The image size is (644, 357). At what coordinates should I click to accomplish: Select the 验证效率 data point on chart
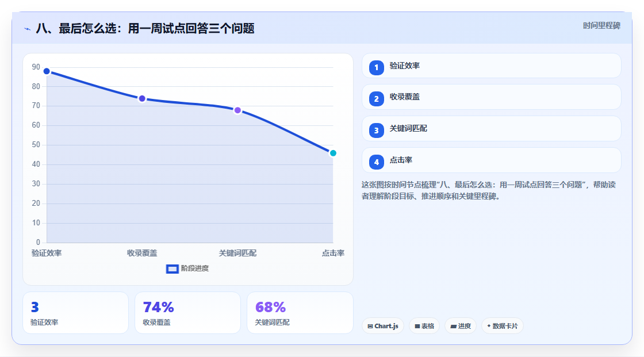point(47,71)
